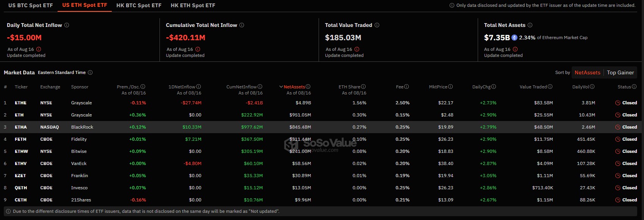Open the info icon on the ETH Share column header
Screen dimensions: 644x220
point(363,86)
